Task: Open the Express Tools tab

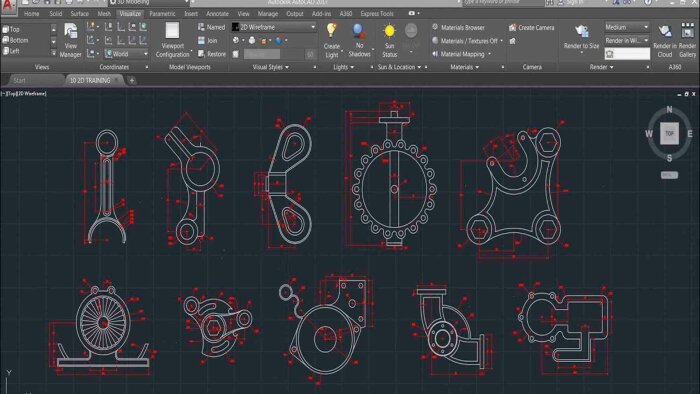Action: (377, 14)
